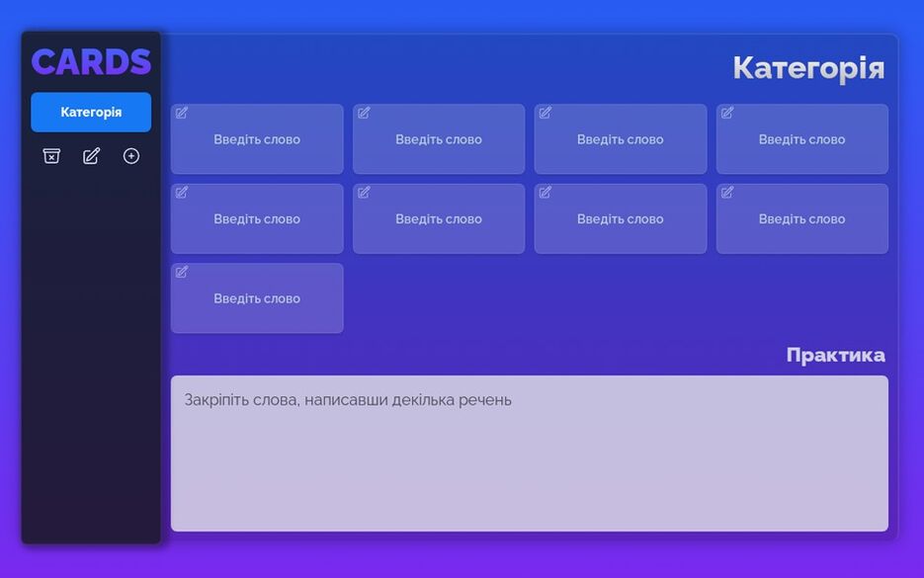Click edit icon on second card in first row
Screen dimensions: 924x578
click(x=364, y=113)
